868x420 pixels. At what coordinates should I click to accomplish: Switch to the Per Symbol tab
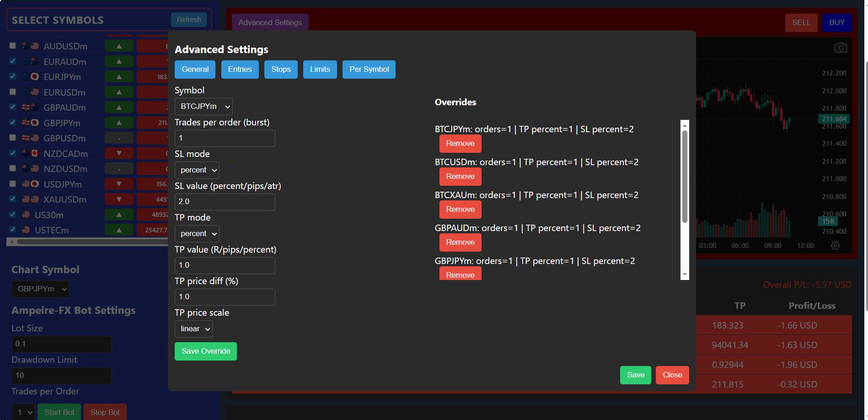(369, 69)
